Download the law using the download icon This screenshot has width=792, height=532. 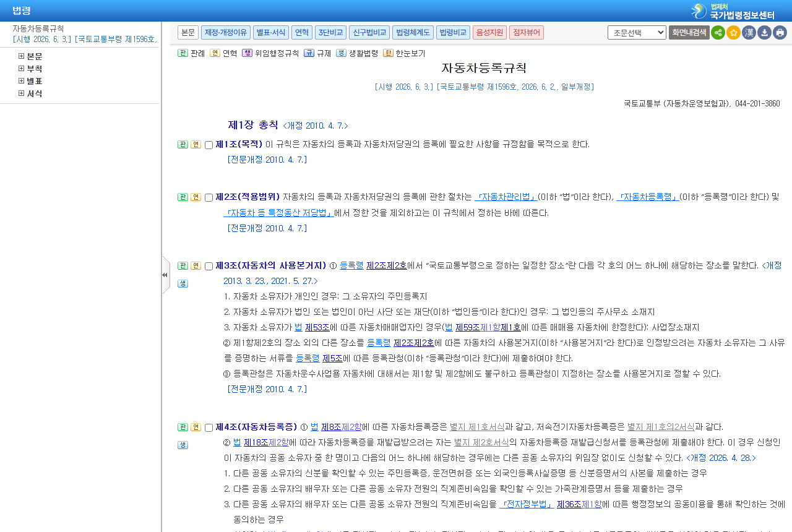764,32
